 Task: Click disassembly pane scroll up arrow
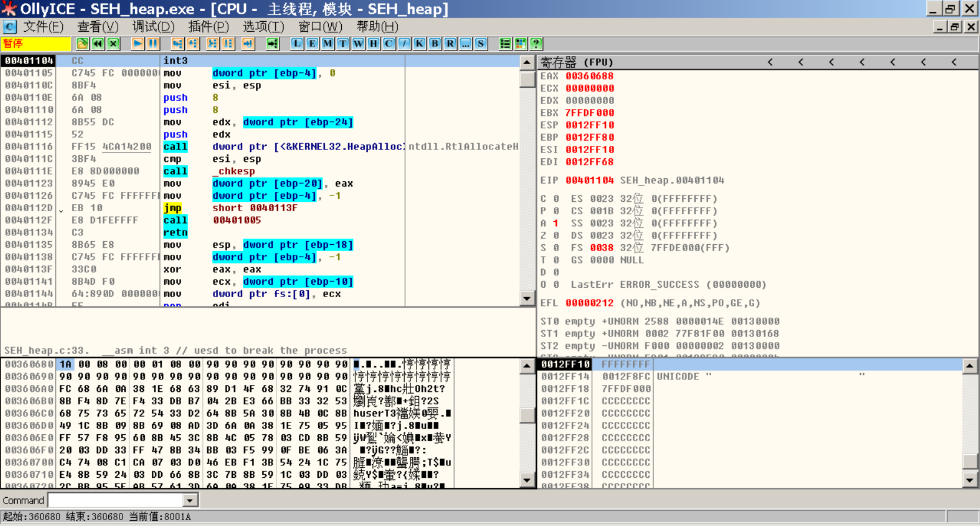pyautogui.click(x=527, y=62)
